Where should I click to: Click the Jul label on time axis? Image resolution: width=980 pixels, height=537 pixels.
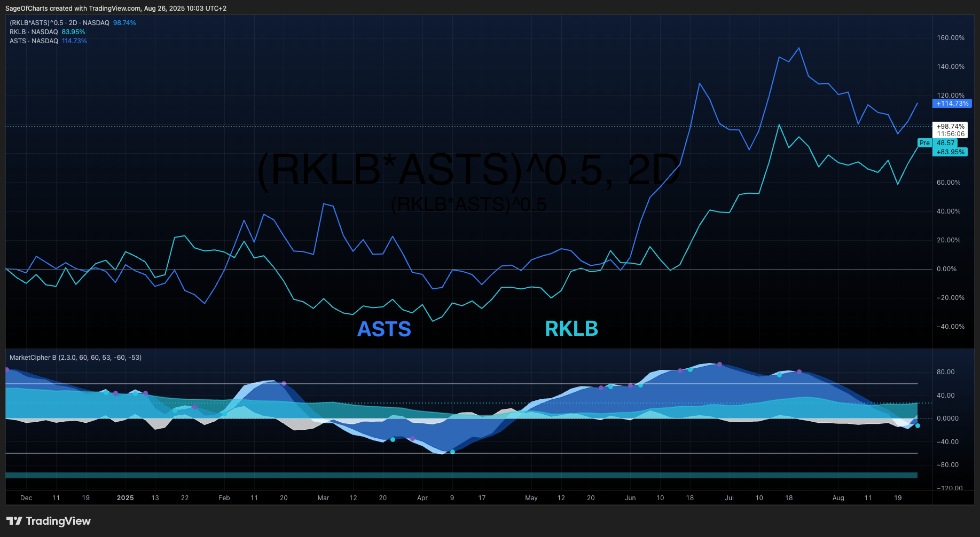[x=729, y=498]
